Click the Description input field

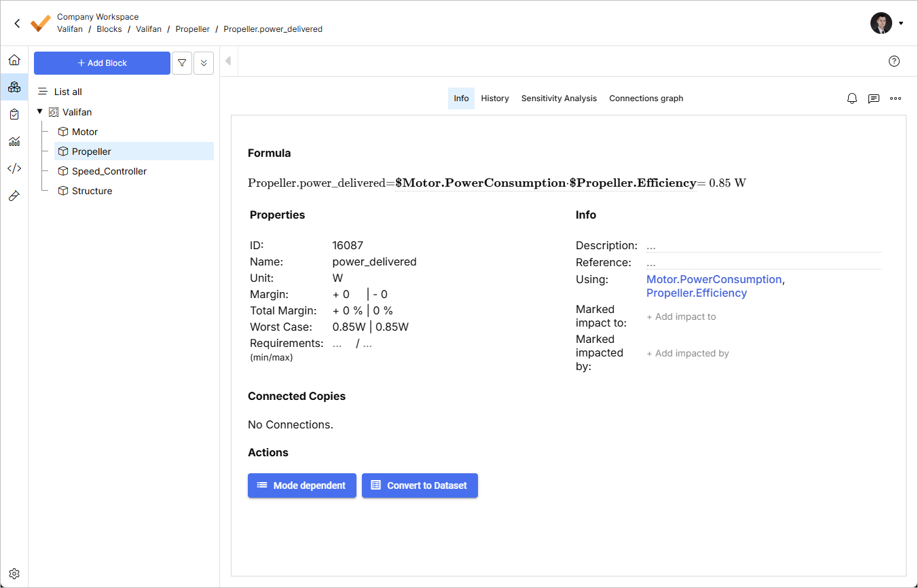[763, 246]
